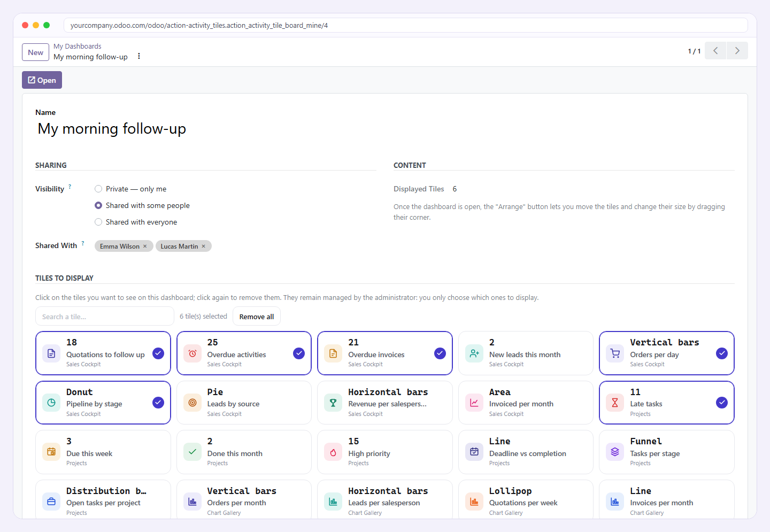This screenshot has width=770, height=532.
Task: Click the My Dashboards breadcrumb
Action: coord(78,47)
